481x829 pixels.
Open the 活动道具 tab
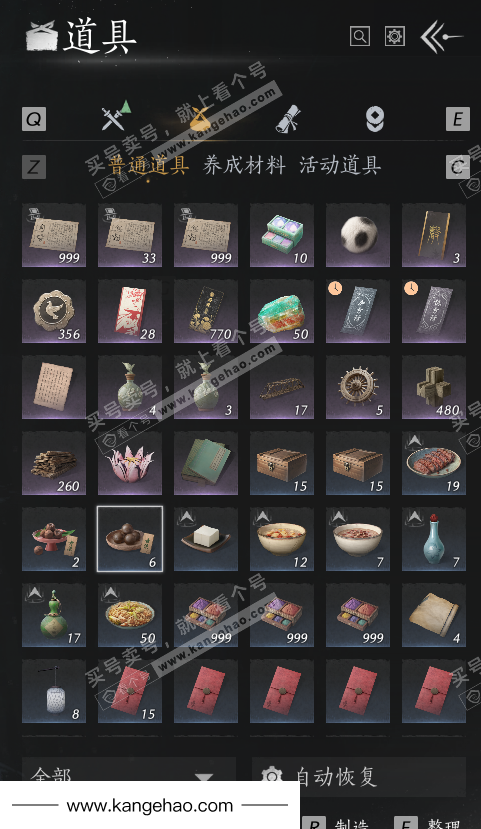click(340, 165)
